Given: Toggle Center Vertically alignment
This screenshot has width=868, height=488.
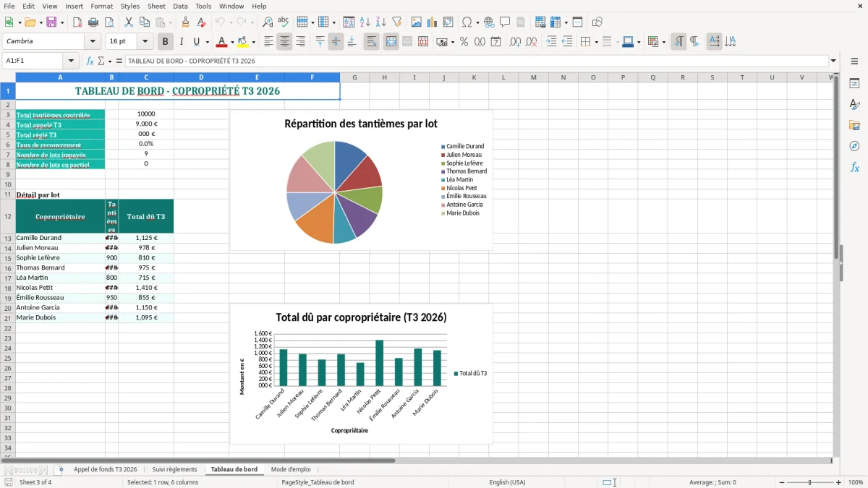Looking at the screenshot, I should pos(336,42).
